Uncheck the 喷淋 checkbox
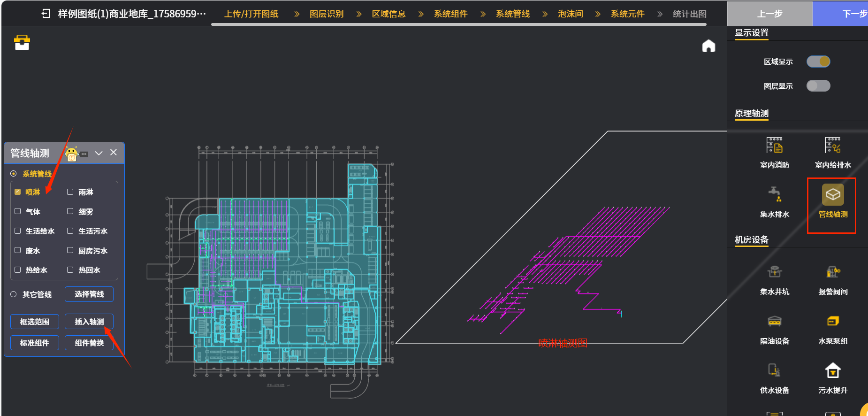The width and height of the screenshot is (868, 416). (18, 192)
